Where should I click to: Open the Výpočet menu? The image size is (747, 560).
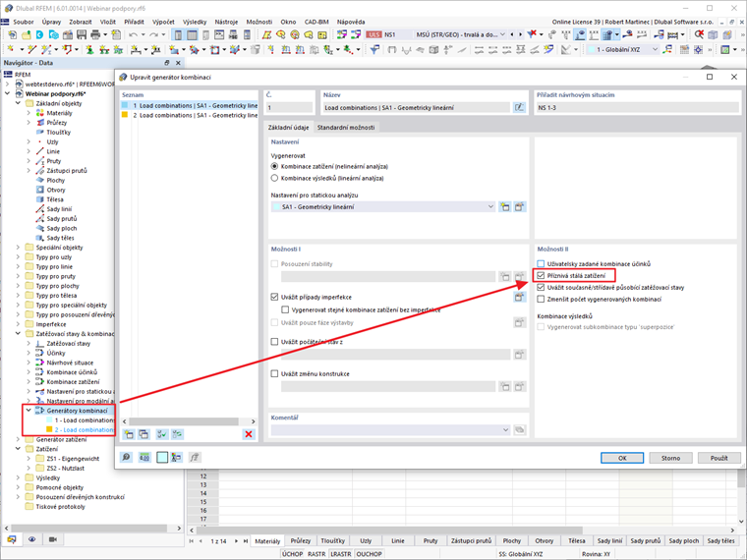[163, 22]
